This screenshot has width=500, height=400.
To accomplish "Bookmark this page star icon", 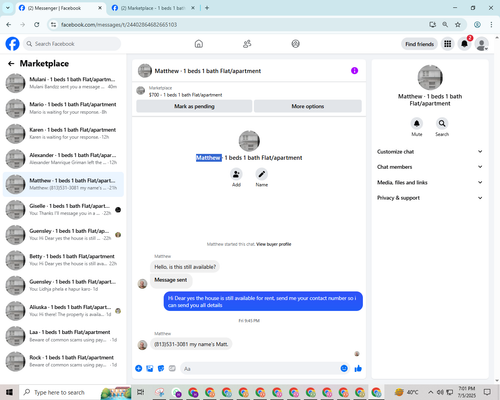I will [x=458, y=24].
